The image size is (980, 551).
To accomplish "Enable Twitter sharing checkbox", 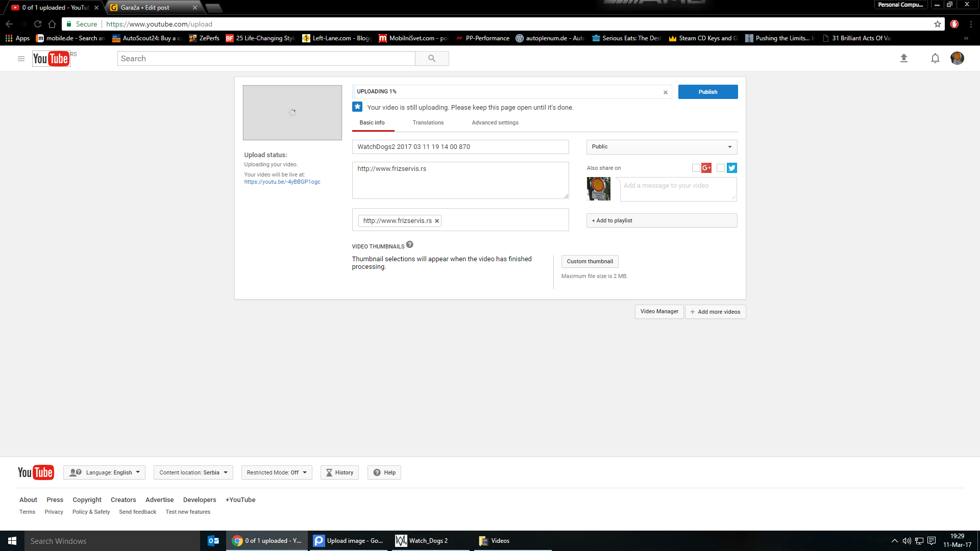I will (720, 168).
